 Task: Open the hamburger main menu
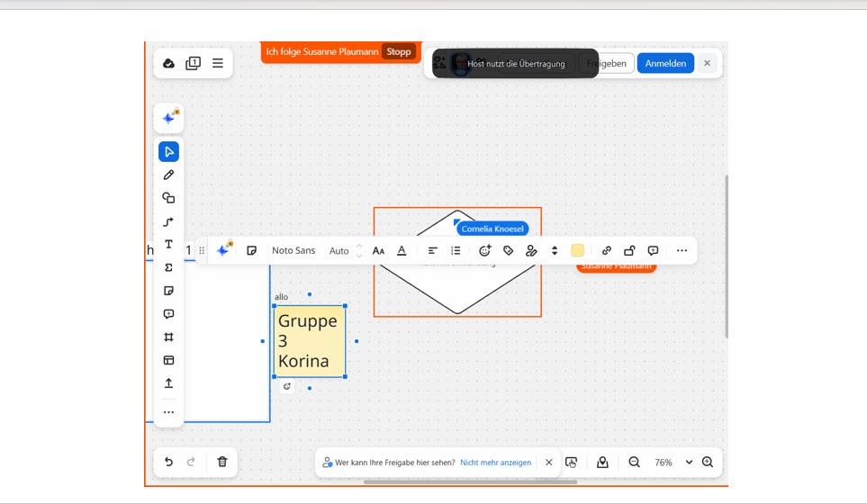[x=218, y=63]
